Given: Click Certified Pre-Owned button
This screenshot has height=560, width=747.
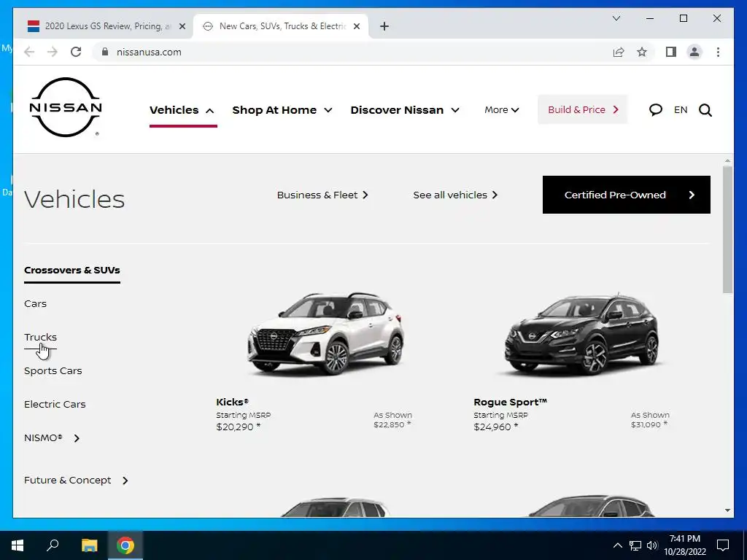Looking at the screenshot, I should click(x=627, y=195).
